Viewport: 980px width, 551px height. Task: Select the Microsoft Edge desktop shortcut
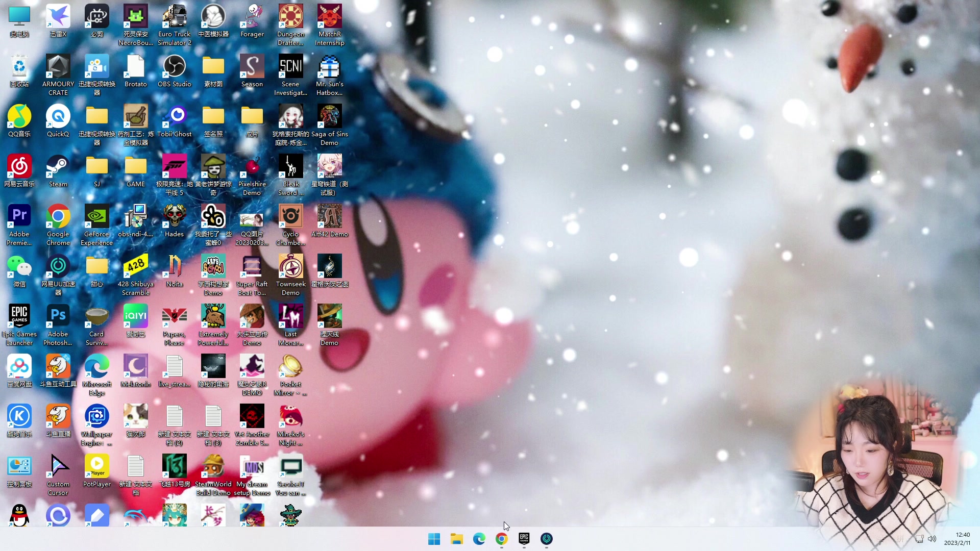tap(97, 375)
